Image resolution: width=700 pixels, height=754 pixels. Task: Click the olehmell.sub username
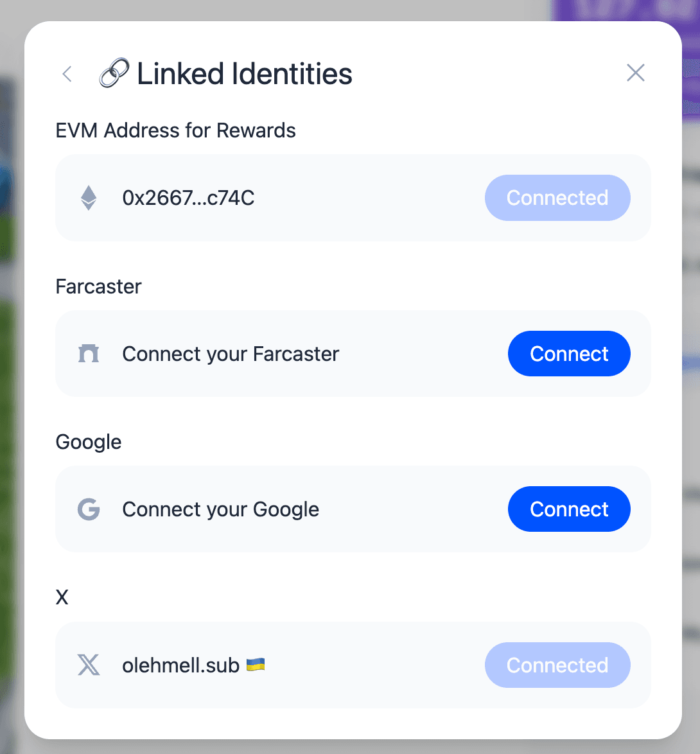(180, 665)
